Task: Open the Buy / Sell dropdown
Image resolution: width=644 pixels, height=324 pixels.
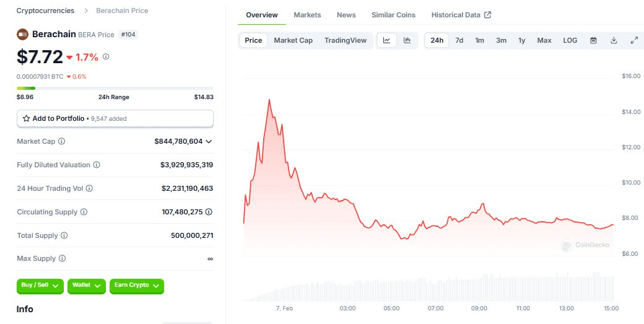Action: (40, 286)
